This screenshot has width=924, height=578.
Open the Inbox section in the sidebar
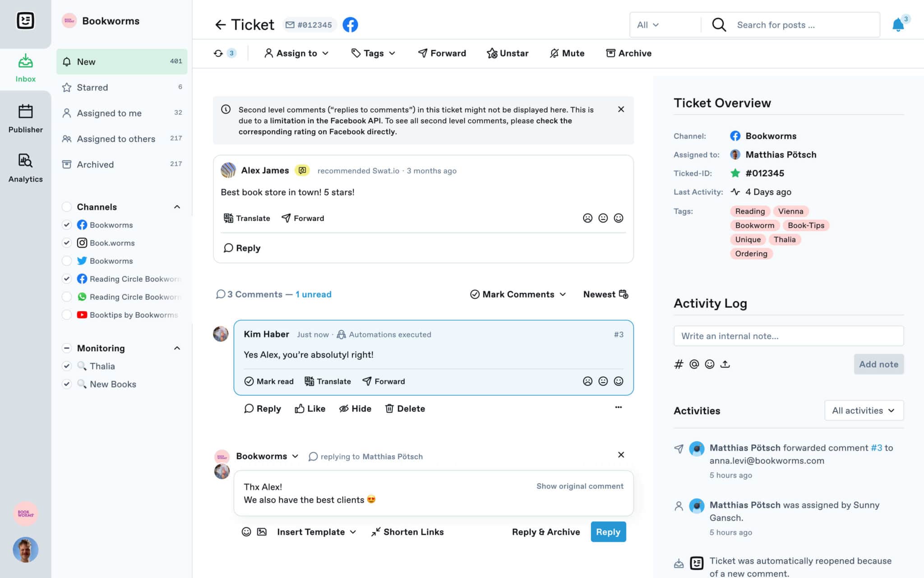coord(25,69)
